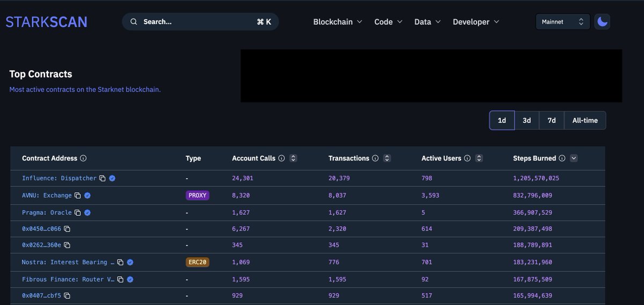Copy Pragma: Oracle address
The width and height of the screenshot is (644, 305).
click(x=77, y=213)
